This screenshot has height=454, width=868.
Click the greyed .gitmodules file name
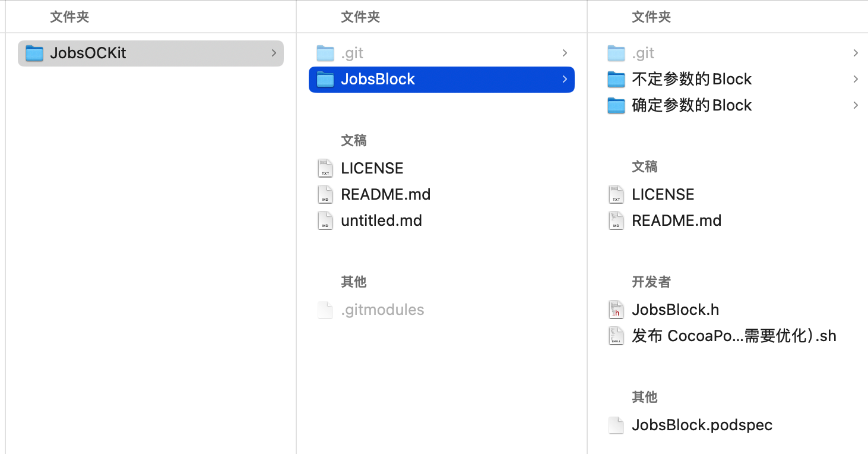[382, 310]
